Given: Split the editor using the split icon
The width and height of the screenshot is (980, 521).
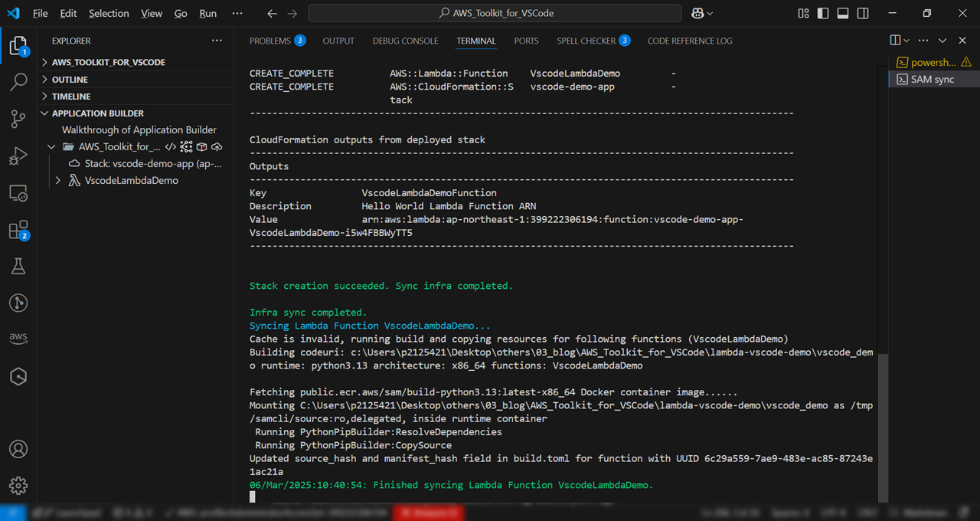Looking at the screenshot, I should tap(896, 41).
